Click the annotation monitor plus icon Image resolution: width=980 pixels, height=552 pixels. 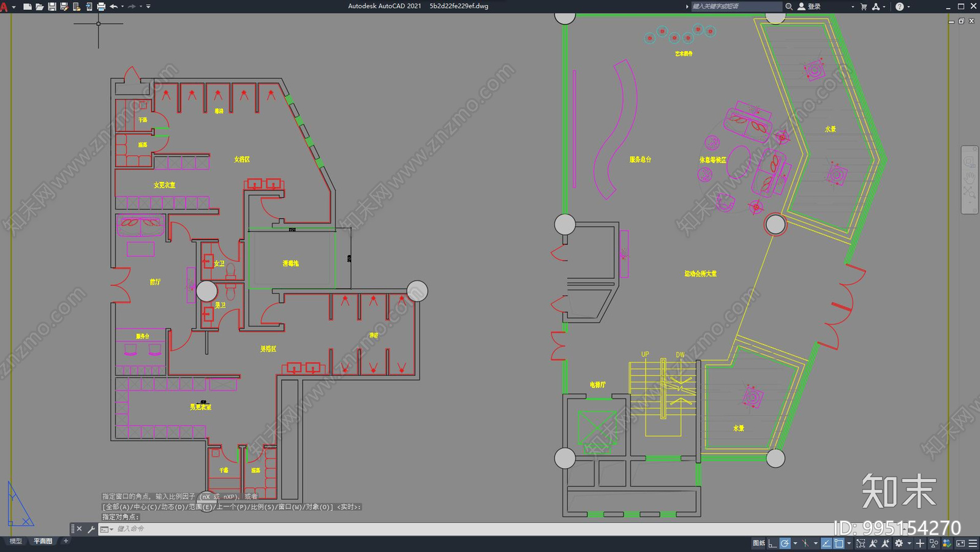[x=920, y=543]
